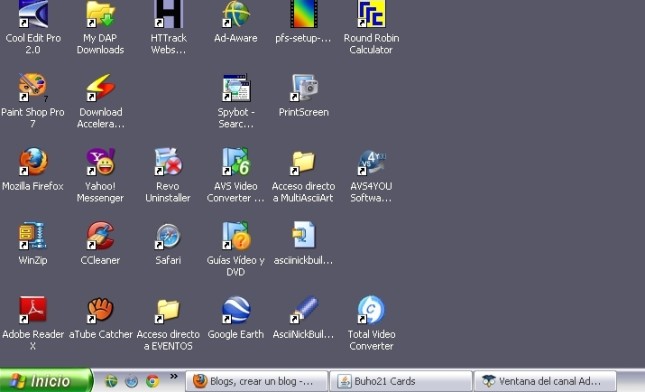Expand quick launch overflow chevron
This screenshot has height=392, width=645.
[x=174, y=376]
